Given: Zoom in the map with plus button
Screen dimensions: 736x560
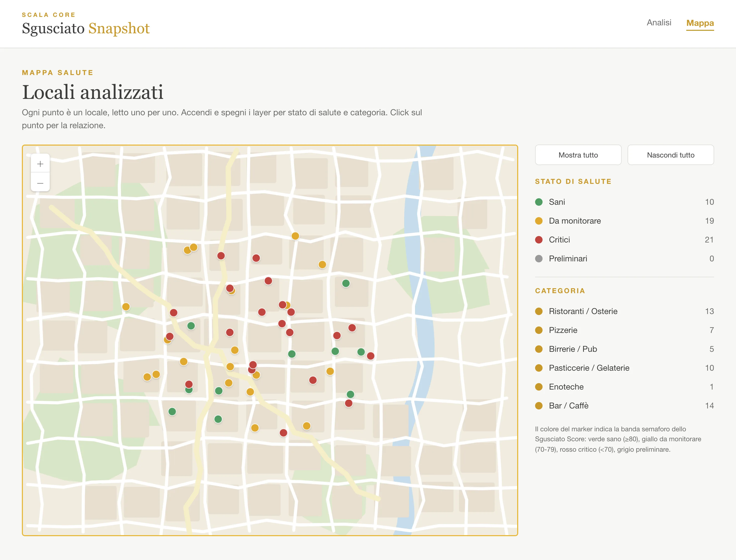Looking at the screenshot, I should 40,163.
